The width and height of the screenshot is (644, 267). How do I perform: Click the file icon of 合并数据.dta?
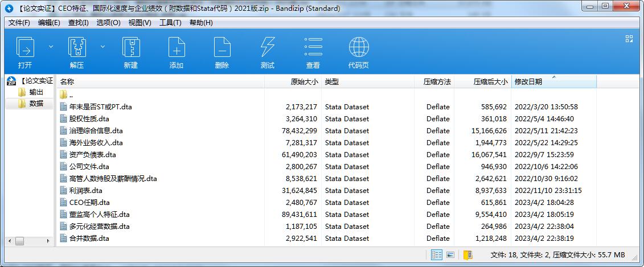63,238
